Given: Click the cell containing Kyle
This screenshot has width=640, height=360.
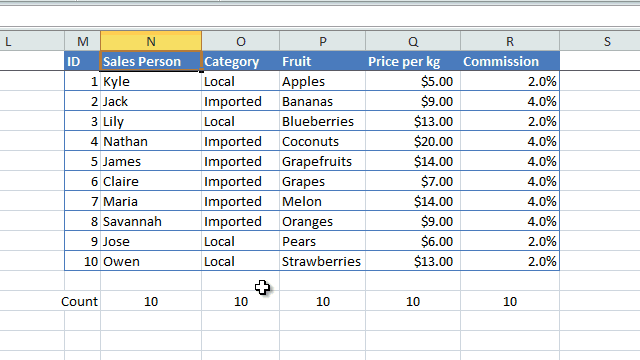Looking at the screenshot, I should click(151, 81).
